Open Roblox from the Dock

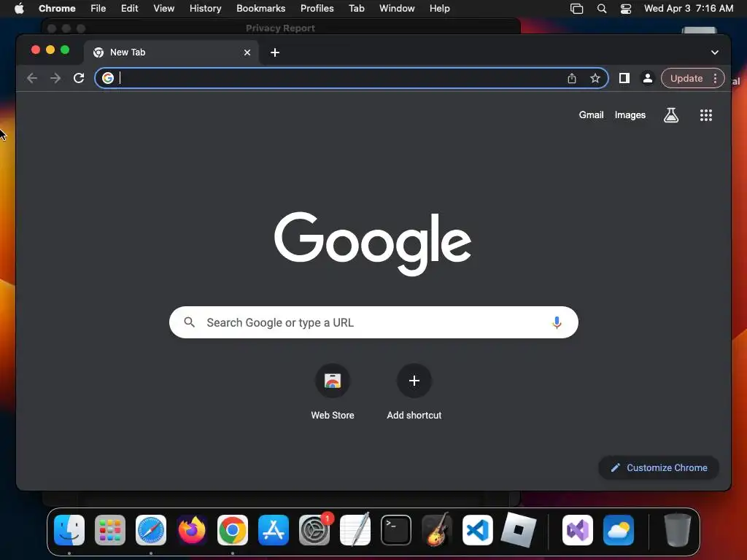(519, 530)
